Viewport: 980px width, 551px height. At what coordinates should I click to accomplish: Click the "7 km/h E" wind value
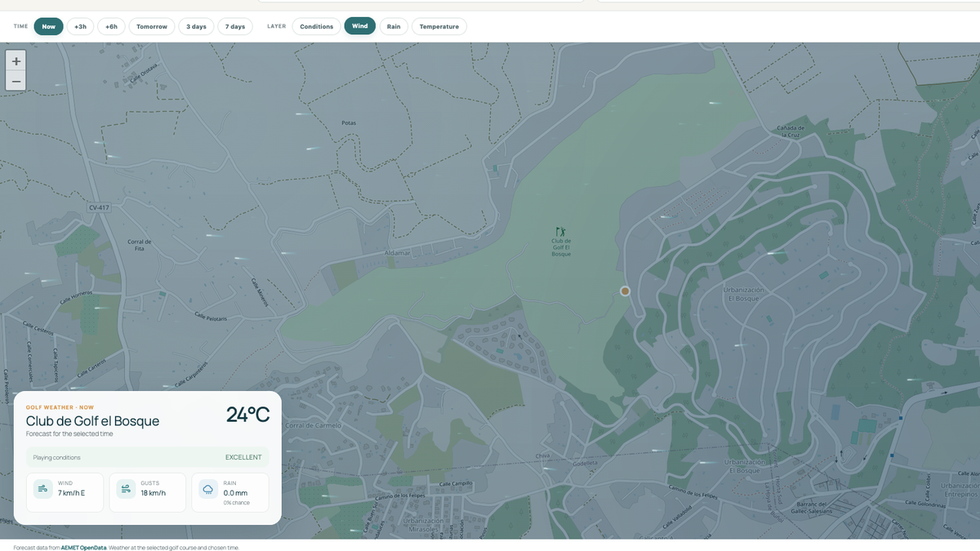[x=71, y=493]
